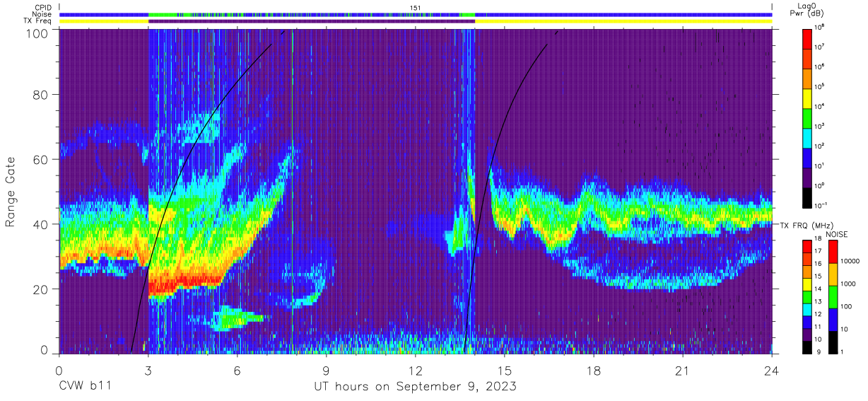Viewport: 868px width, 401px height.
Task: Click the CPID value '151'
Action: (416, 8)
